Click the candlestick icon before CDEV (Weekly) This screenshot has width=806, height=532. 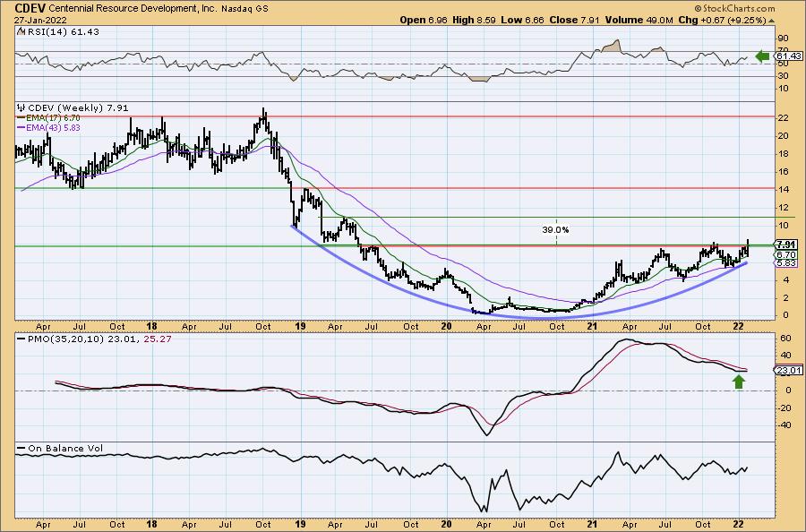(x=21, y=108)
